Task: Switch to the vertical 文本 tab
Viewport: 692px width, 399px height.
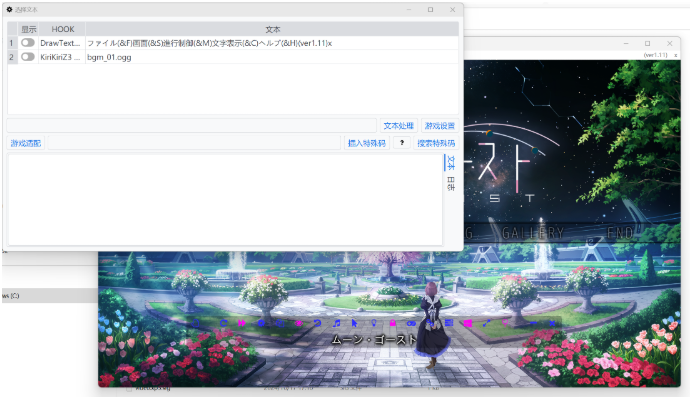Action: tap(451, 163)
